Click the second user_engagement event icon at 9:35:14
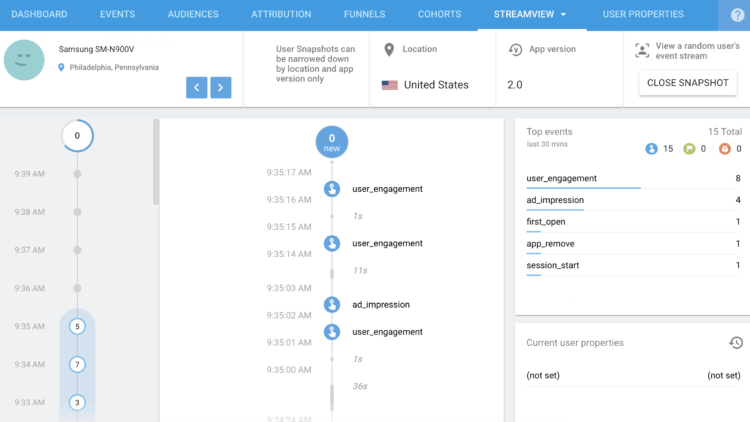This screenshot has width=750, height=422. [332, 243]
